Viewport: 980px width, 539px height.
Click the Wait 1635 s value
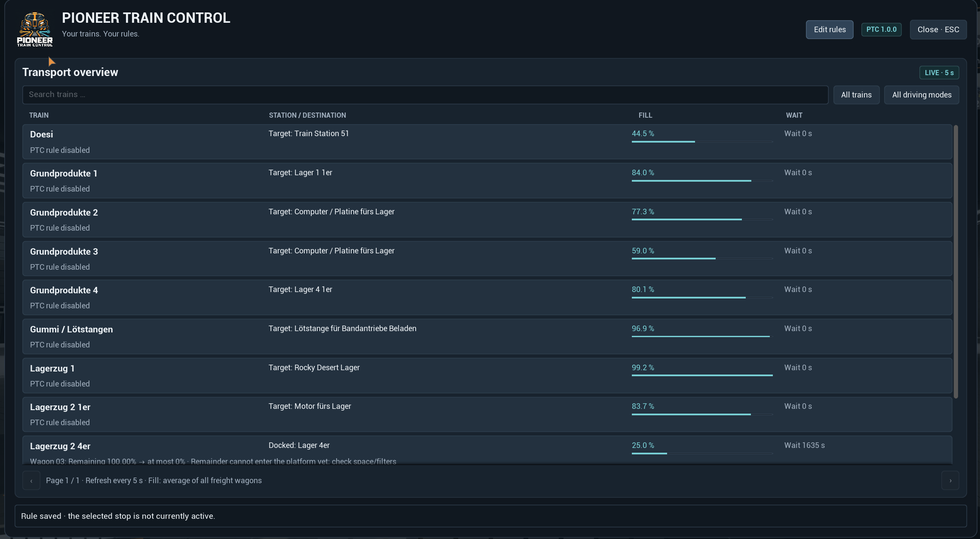coord(804,445)
